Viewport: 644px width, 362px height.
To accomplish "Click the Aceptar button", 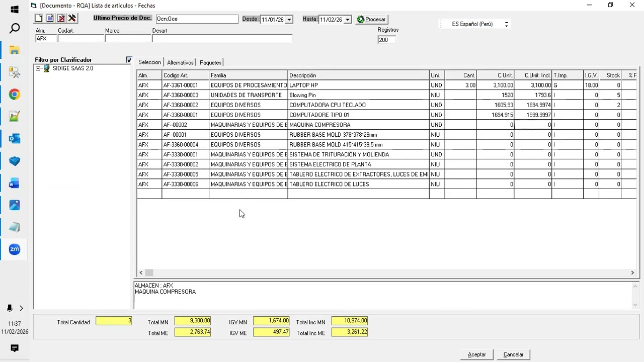I will coord(476,354).
